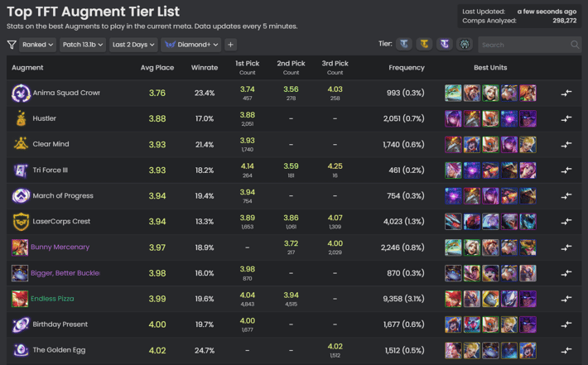Expand the Patch 13.1b dropdown
The height and width of the screenshot is (365, 588).
(83, 45)
